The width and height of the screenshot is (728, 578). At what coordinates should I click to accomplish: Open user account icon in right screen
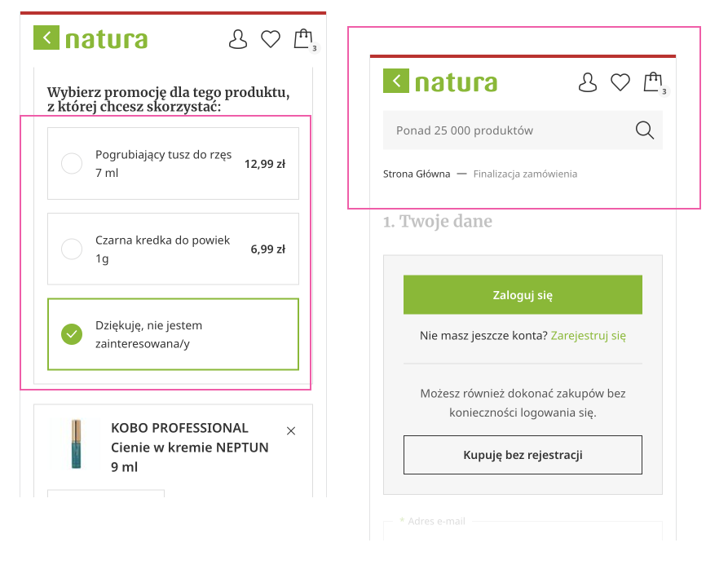click(x=587, y=82)
